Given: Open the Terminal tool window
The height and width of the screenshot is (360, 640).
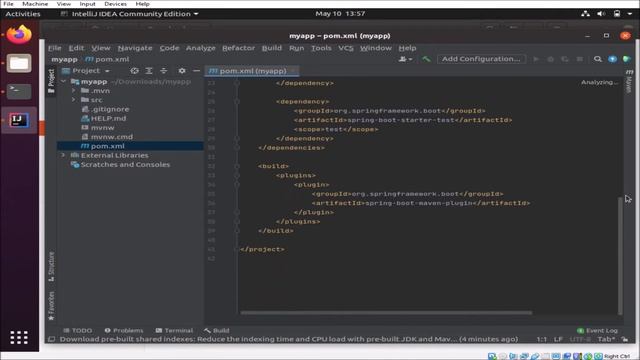Looking at the screenshot, I should pos(174,330).
